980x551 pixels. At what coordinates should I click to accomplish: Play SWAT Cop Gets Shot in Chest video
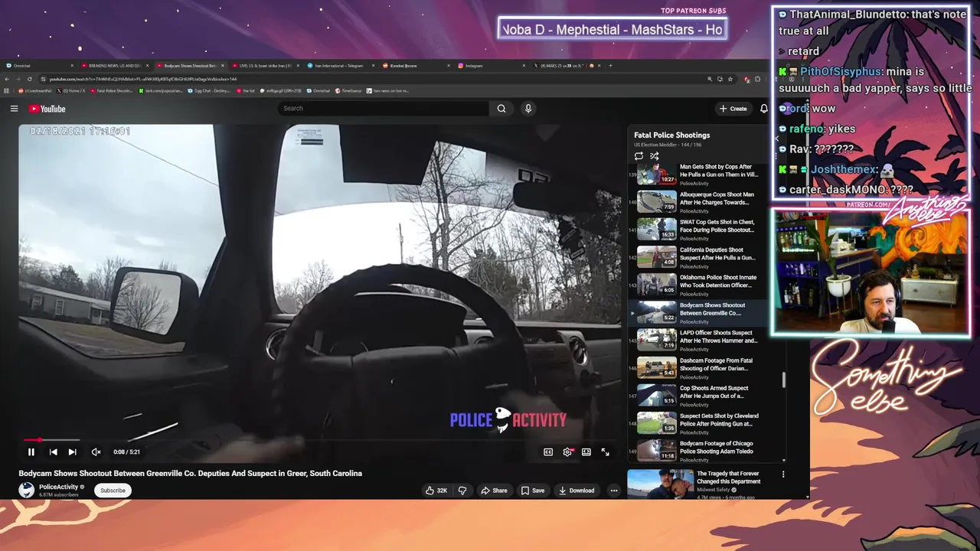point(697,230)
